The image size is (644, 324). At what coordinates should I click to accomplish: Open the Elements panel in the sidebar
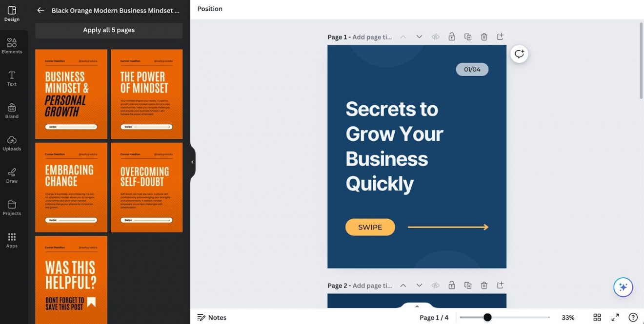coord(12,45)
